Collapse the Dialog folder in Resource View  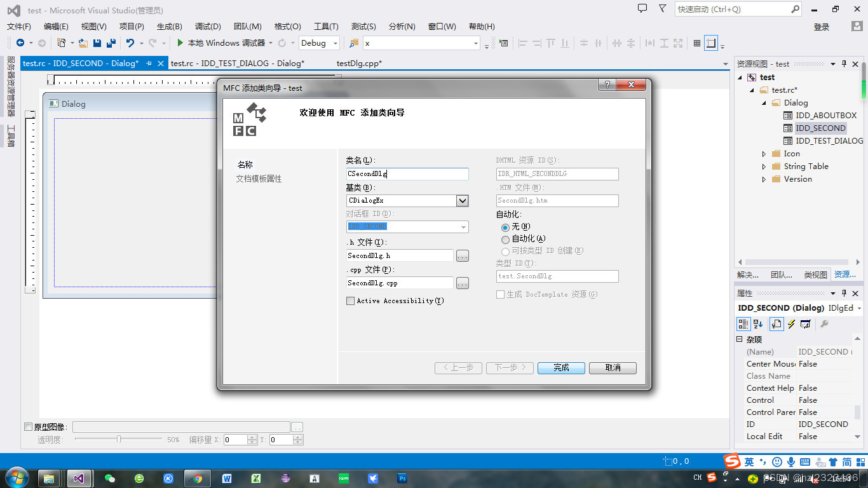pos(763,102)
